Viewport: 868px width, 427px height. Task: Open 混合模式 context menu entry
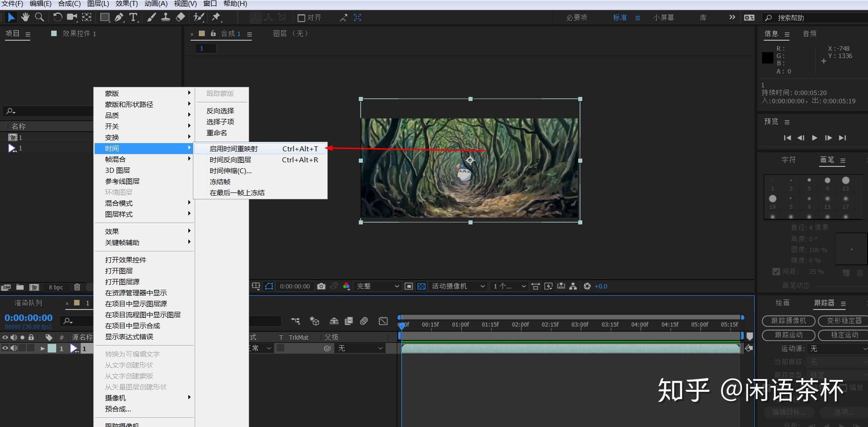(x=144, y=203)
